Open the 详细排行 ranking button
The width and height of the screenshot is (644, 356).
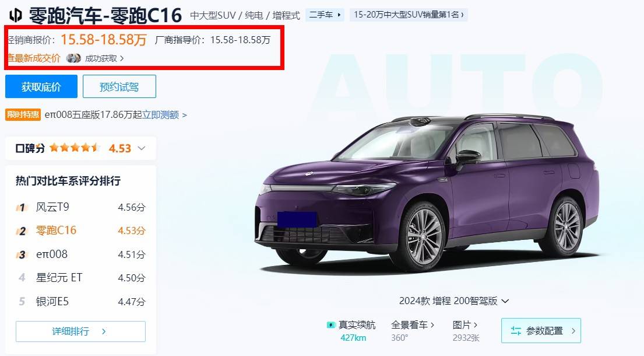click(x=80, y=331)
